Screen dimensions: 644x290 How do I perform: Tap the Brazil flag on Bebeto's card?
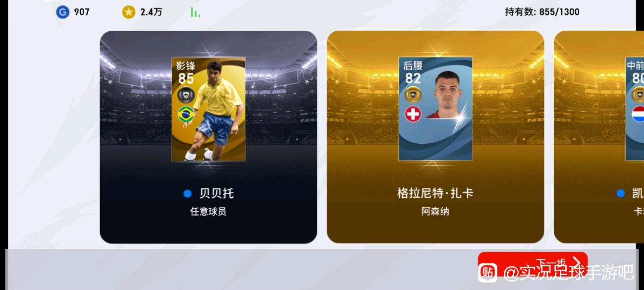pos(186,114)
